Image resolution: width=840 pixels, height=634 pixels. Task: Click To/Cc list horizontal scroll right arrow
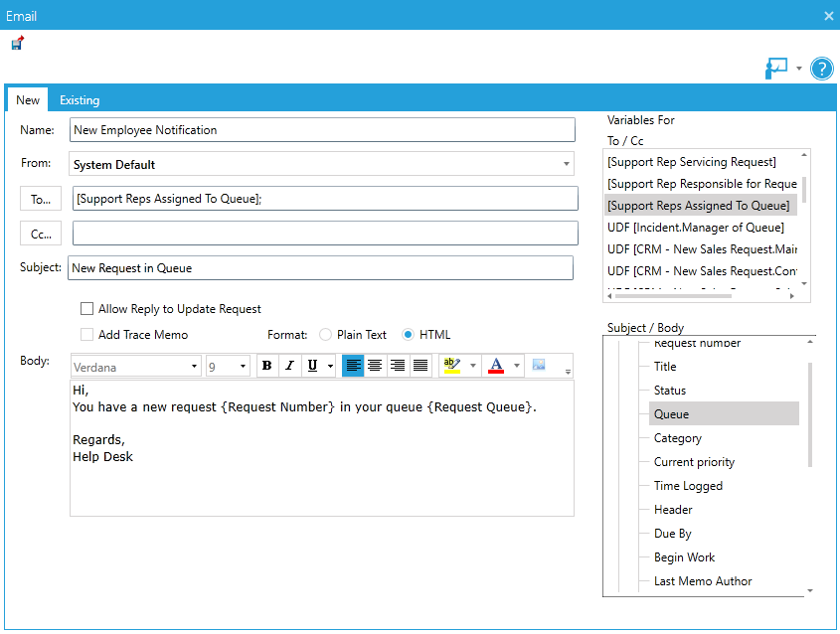pyautogui.click(x=791, y=295)
